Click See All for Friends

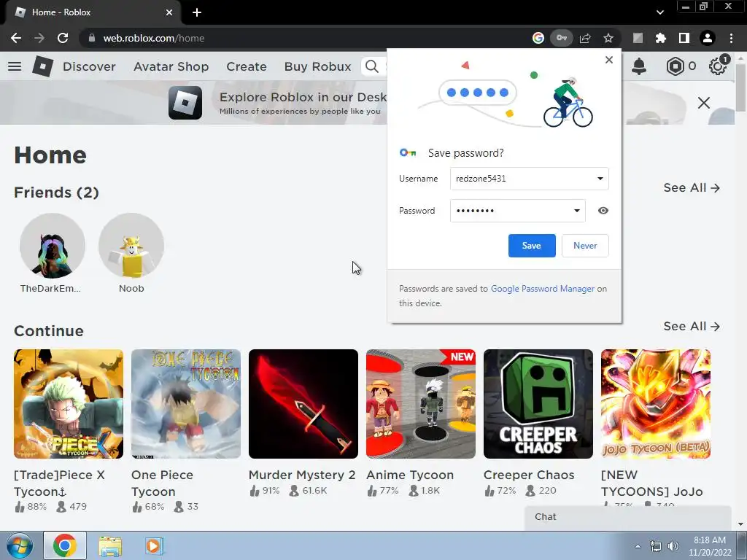692,187
